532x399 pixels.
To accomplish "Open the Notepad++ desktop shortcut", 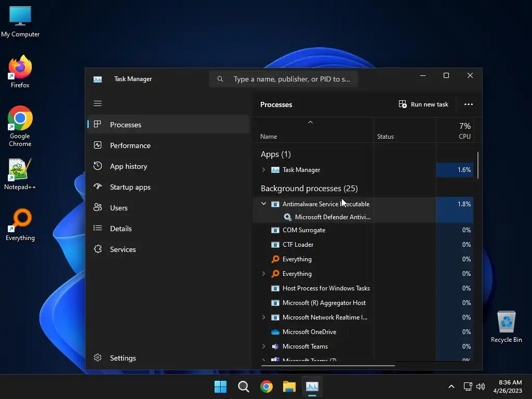I will [20, 174].
